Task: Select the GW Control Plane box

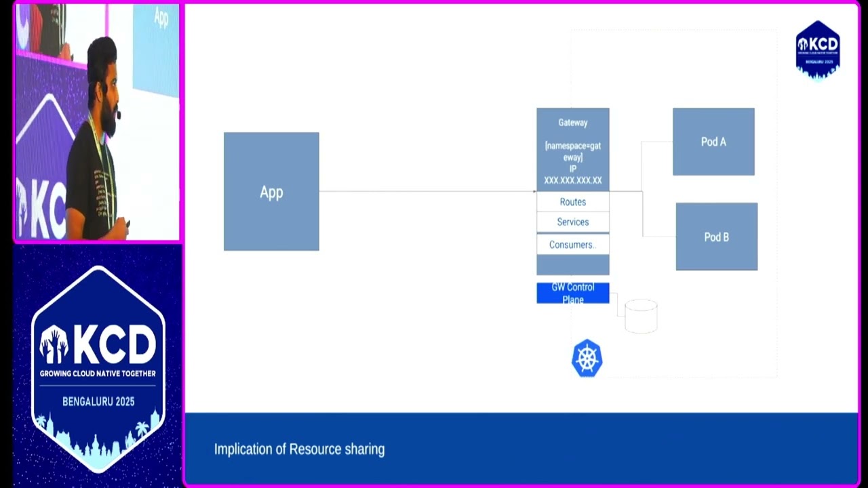Action: (573, 293)
